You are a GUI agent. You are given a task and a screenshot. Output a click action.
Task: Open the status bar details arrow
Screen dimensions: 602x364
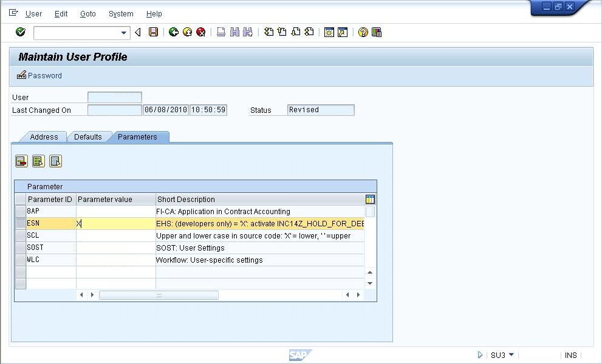480,355
